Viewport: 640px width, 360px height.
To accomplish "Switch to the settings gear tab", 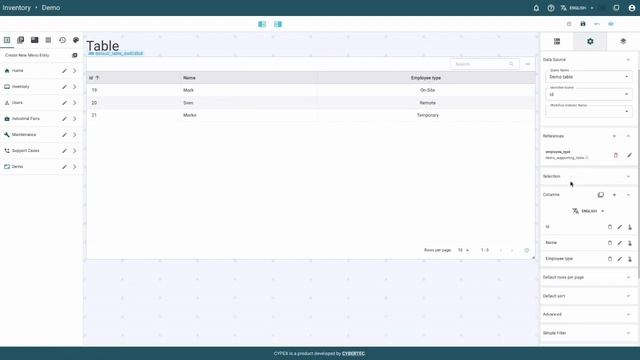I will coord(590,41).
